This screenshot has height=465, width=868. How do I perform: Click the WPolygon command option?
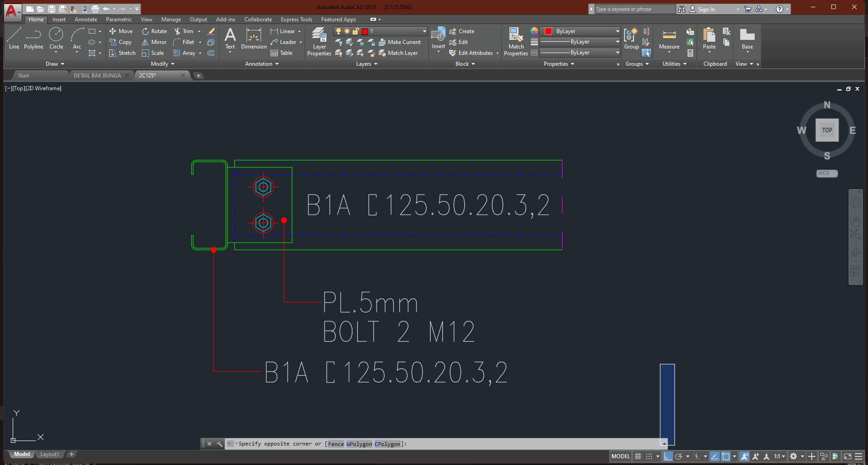pos(359,444)
